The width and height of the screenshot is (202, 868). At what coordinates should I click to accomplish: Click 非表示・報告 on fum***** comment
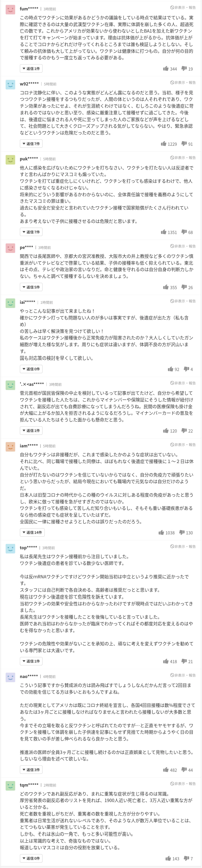tap(183, 7)
